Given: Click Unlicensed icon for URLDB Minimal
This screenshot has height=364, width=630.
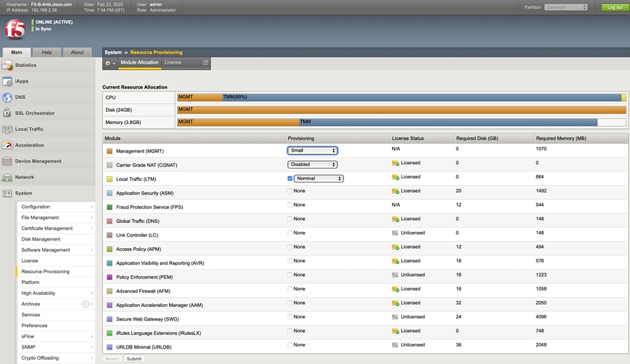Looking at the screenshot, I should 395,345.
